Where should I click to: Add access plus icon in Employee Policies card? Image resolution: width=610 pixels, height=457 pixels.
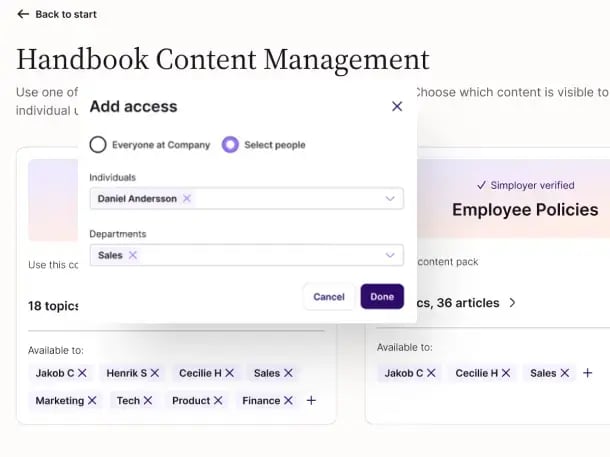(x=587, y=373)
